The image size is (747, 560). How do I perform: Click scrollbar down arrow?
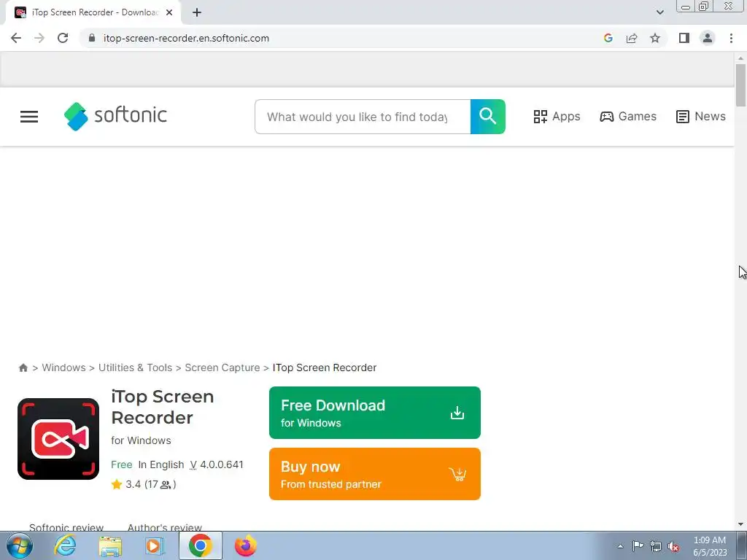point(740,524)
